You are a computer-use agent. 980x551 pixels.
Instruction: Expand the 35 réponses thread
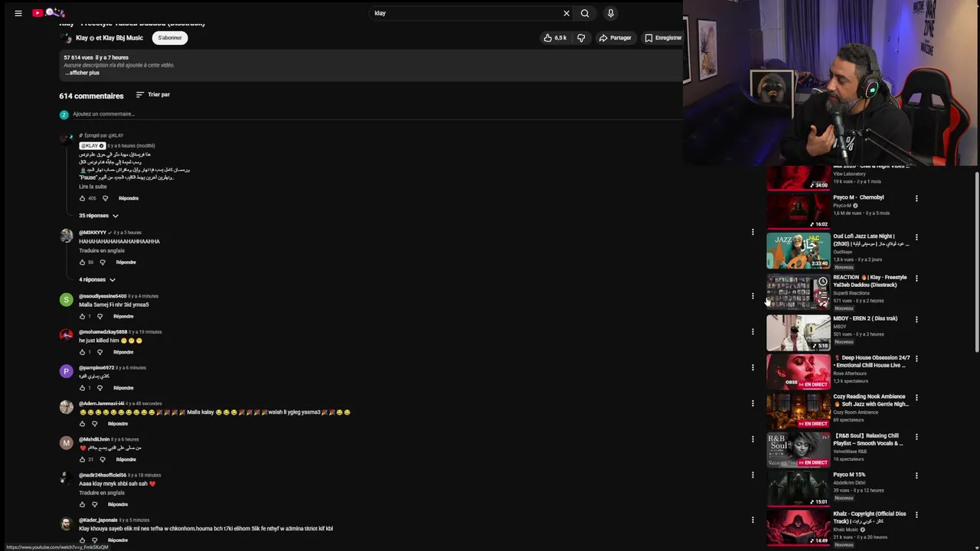tap(99, 216)
